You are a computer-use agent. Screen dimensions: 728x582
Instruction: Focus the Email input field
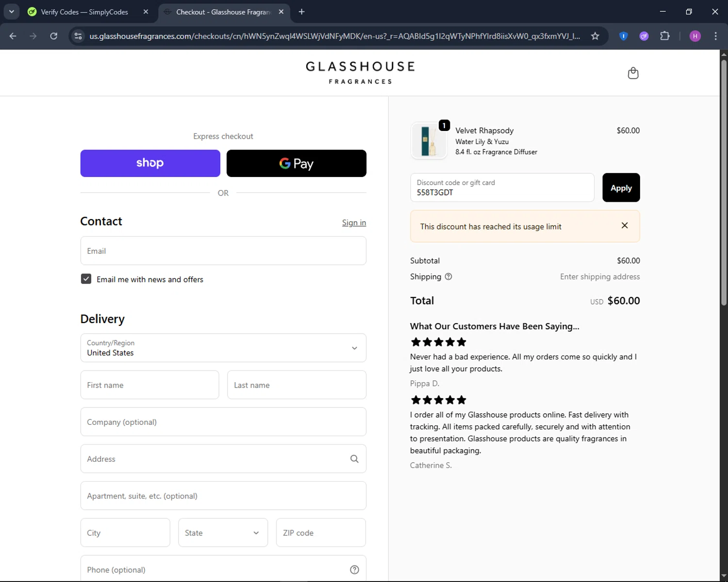pyautogui.click(x=223, y=251)
